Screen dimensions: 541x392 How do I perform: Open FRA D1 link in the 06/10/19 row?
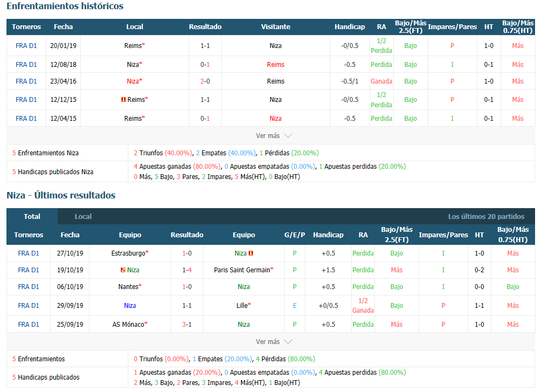28,287
